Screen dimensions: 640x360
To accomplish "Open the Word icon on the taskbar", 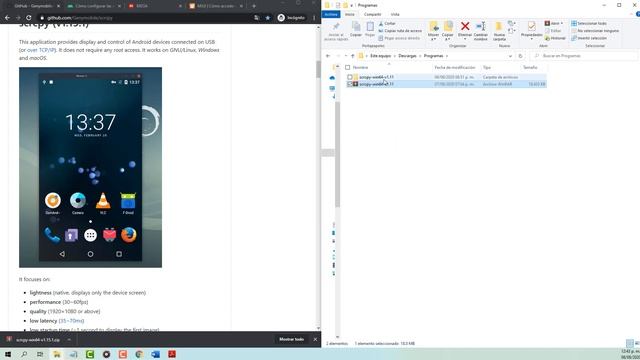I will [x=156, y=354].
